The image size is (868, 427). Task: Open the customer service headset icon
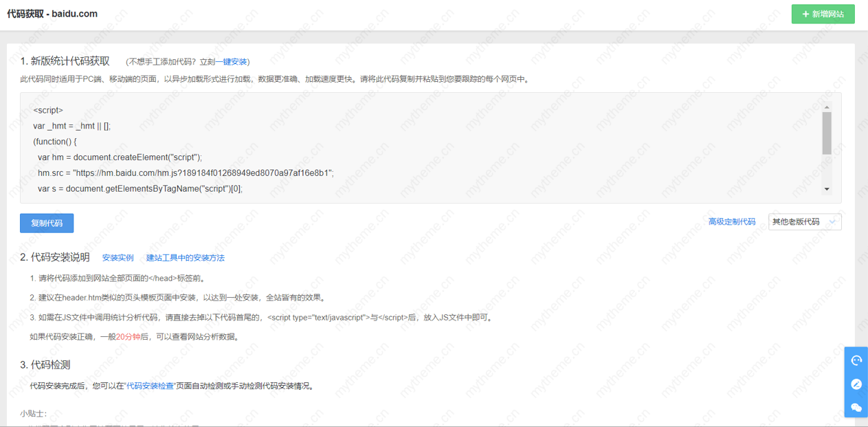(856, 360)
